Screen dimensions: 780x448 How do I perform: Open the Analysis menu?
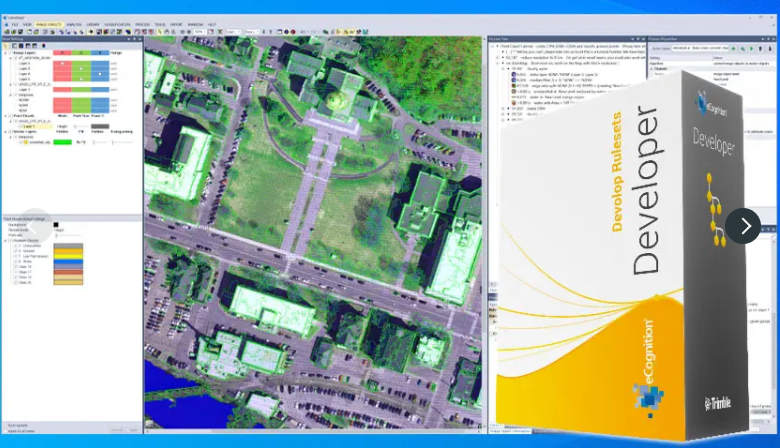[74, 24]
